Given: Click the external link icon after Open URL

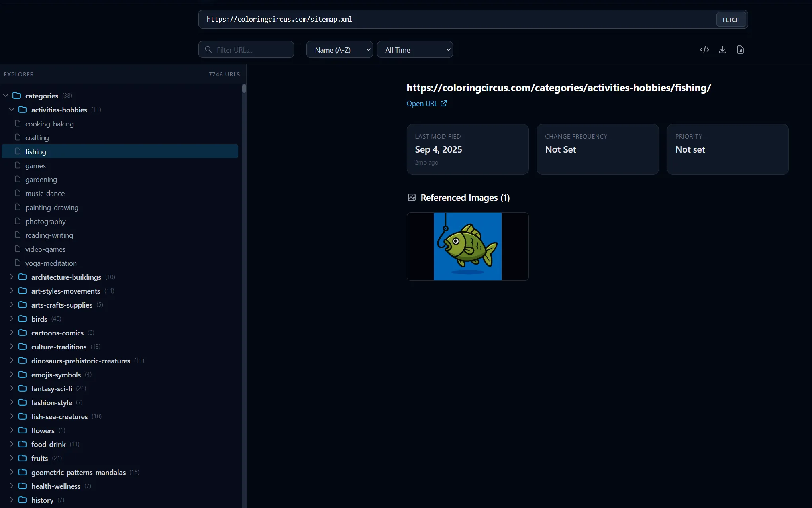Looking at the screenshot, I should coord(444,103).
